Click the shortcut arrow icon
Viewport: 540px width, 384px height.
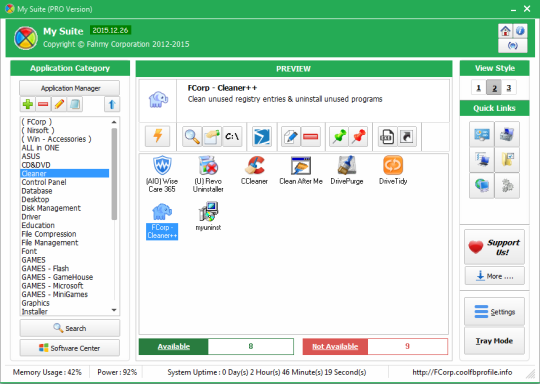coord(407,137)
